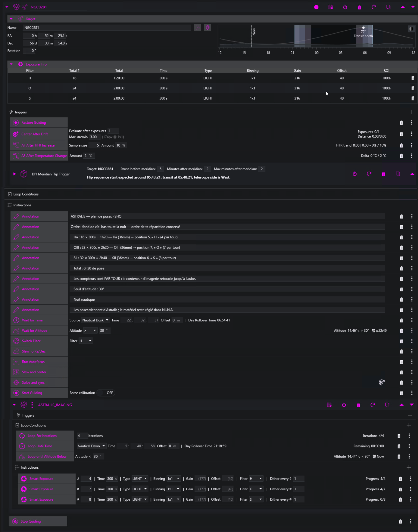Expand the DIY Meridian Flip Trigger
The image size is (418, 532).
14,174
